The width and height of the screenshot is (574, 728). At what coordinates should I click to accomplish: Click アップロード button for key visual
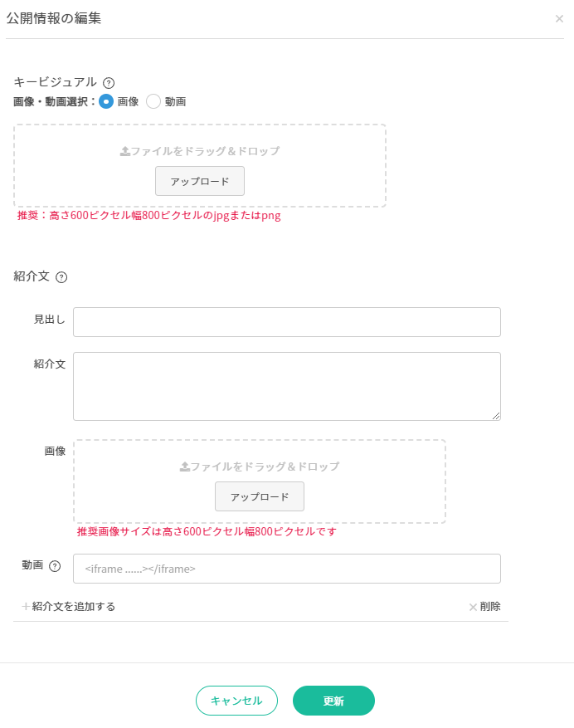pyautogui.click(x=200, y=181)
